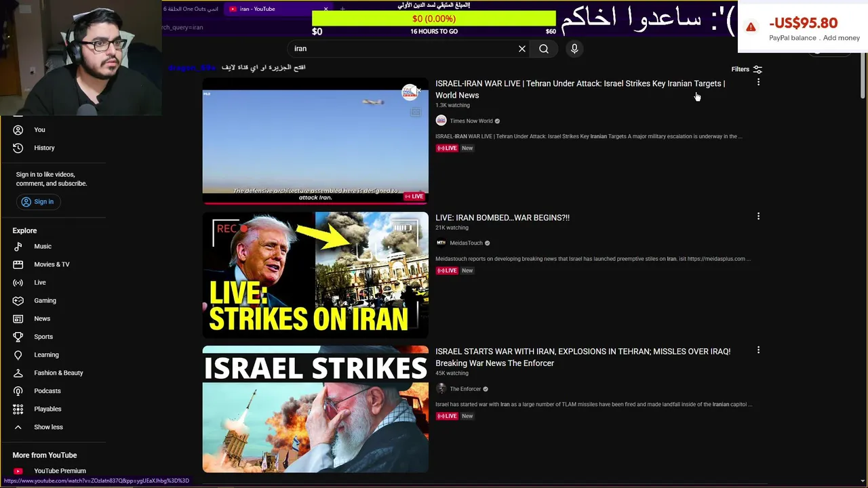Open options menu for The Enforcer video

[x=758, y=350]
